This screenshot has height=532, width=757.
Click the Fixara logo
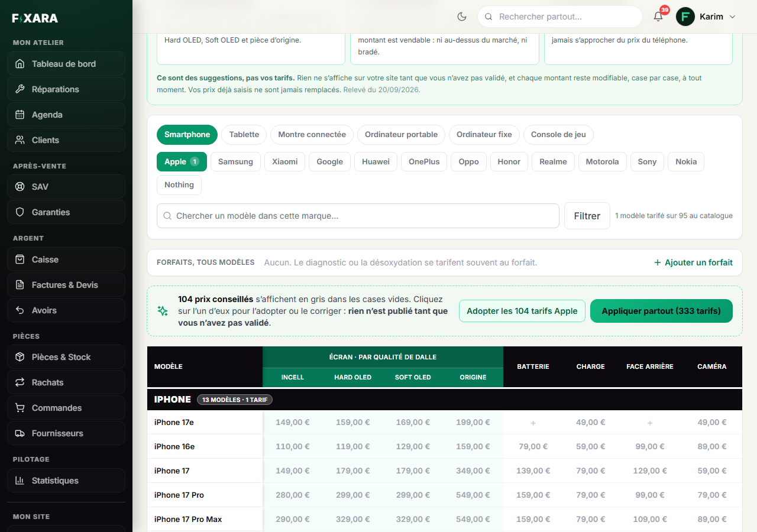click(35, 18)
